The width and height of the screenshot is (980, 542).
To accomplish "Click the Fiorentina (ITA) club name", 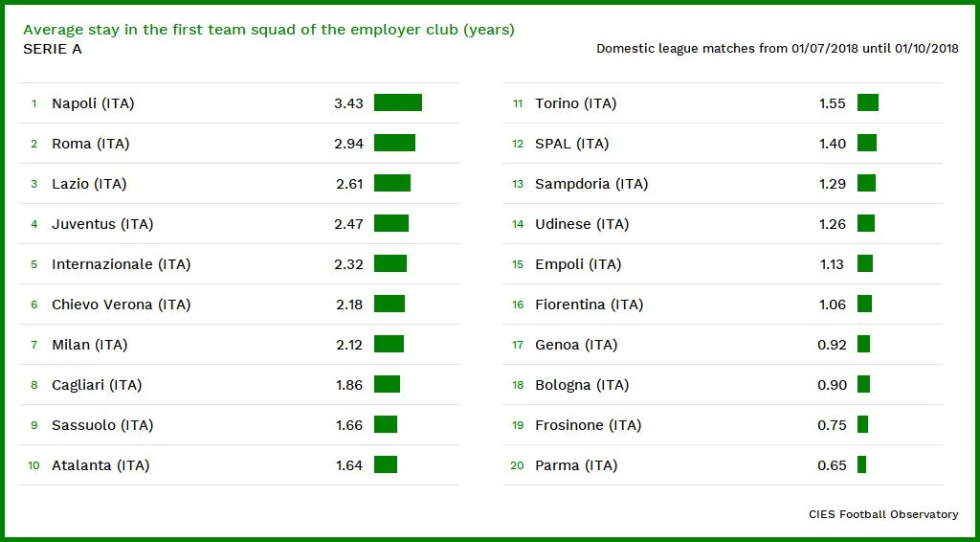I will tap(589, 305).
